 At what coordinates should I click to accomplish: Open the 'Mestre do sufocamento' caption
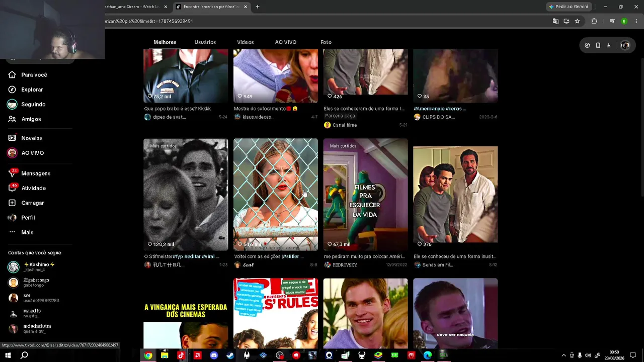266,109
